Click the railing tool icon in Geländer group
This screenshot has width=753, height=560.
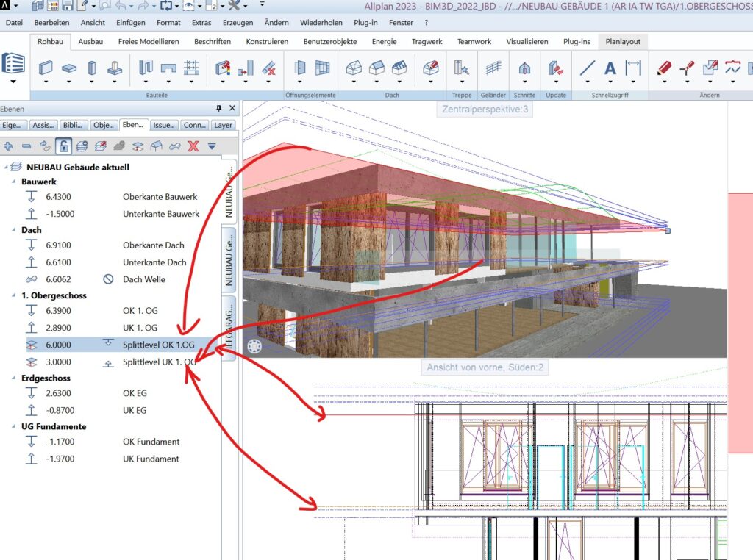[x=493, y=68]
